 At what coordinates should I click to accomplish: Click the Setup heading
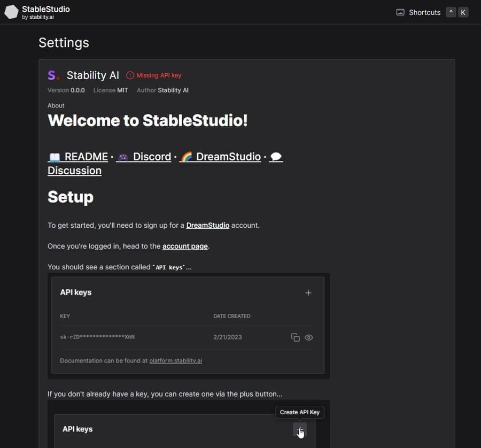point(71,197)
